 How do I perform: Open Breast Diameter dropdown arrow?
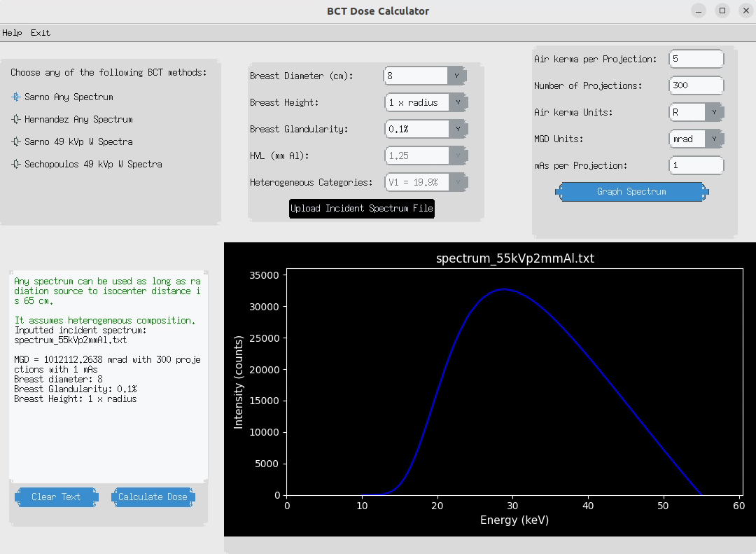tap(457, 76)
